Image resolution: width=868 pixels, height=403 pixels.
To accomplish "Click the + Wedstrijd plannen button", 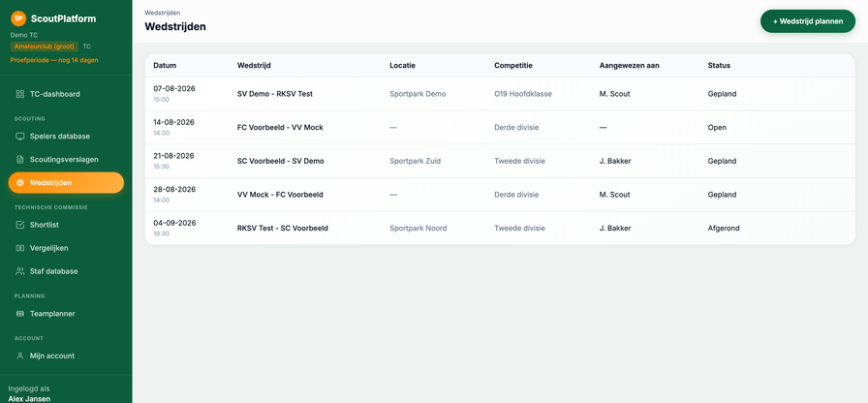I will coord(808,21).
